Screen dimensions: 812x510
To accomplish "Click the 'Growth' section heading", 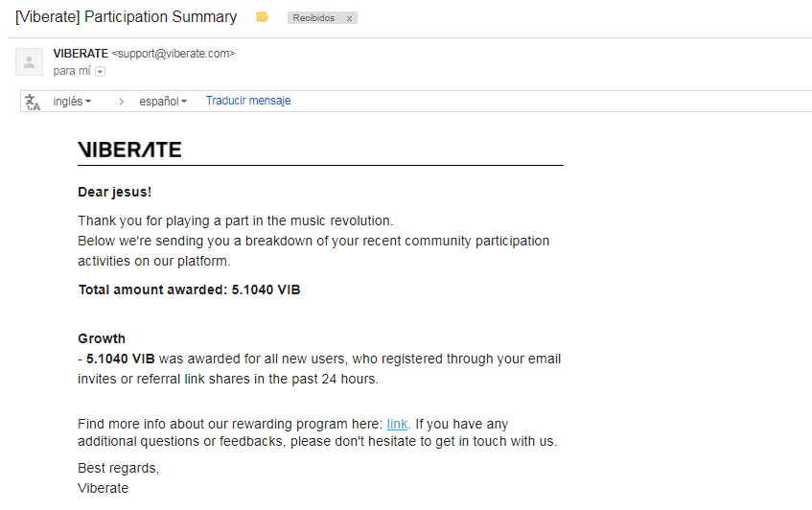I will [x=102, y=338].
